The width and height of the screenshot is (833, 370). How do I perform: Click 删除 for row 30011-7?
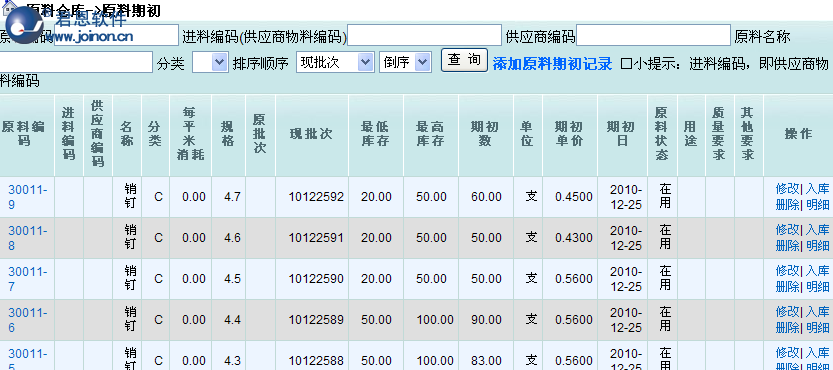(787, 287)
